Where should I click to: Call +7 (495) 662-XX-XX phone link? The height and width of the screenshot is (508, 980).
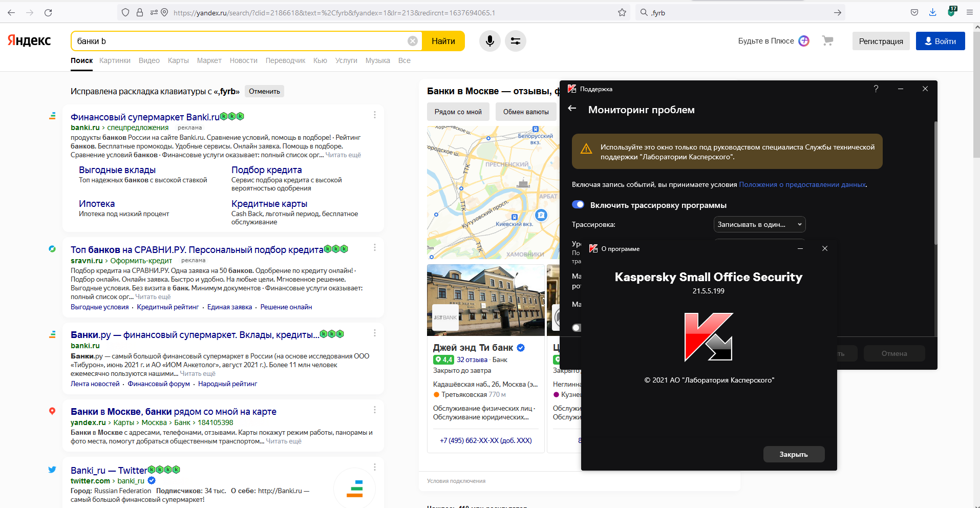[485, 440]
